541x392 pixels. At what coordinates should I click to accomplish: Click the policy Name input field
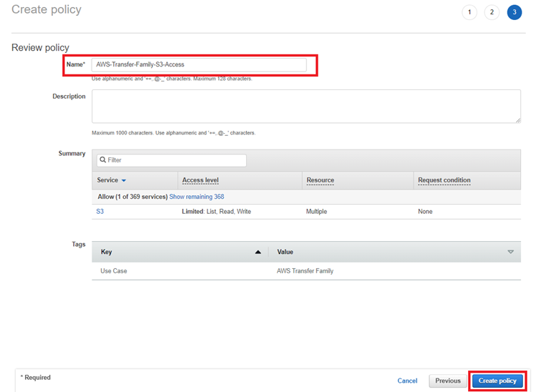[199, 64]
